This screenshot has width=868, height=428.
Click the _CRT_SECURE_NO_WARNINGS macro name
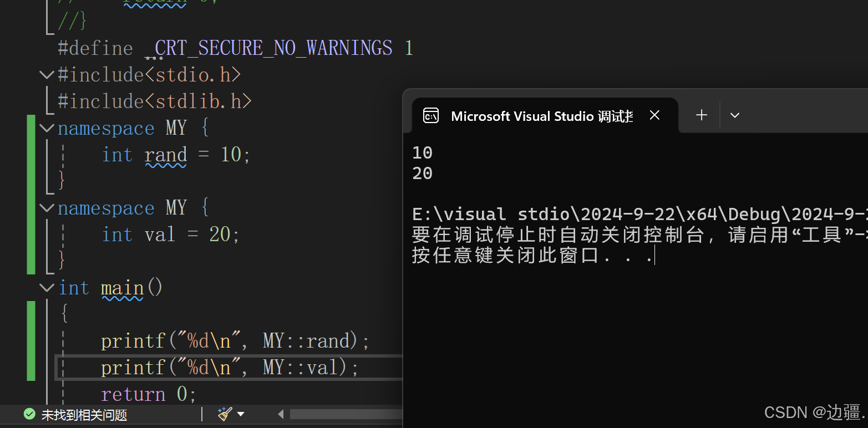268,48
